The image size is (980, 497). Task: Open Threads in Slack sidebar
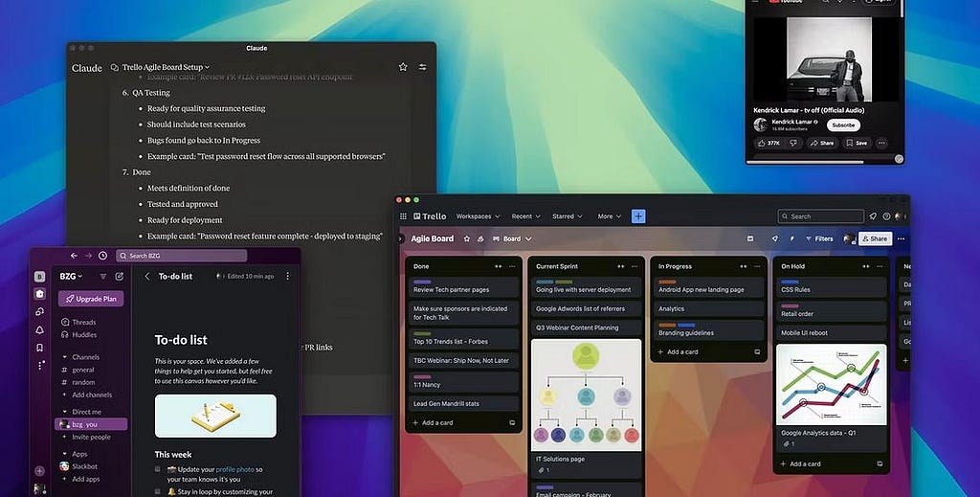point(78,322)
